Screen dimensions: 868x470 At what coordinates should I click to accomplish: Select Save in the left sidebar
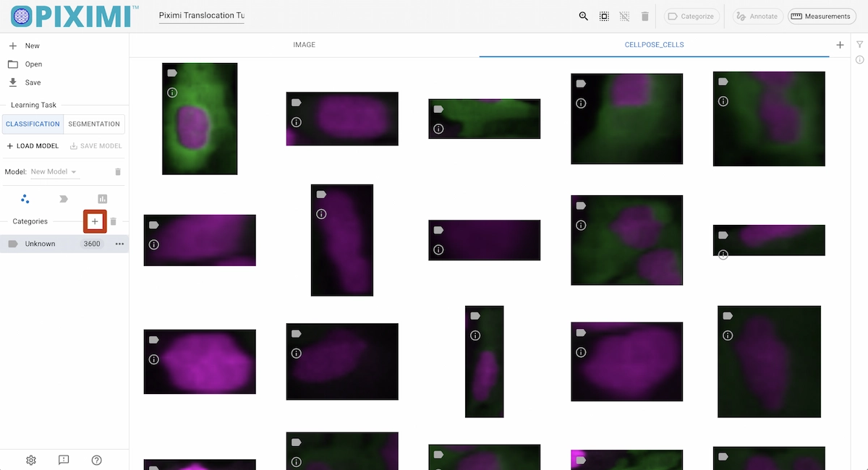tap(64, 82)
